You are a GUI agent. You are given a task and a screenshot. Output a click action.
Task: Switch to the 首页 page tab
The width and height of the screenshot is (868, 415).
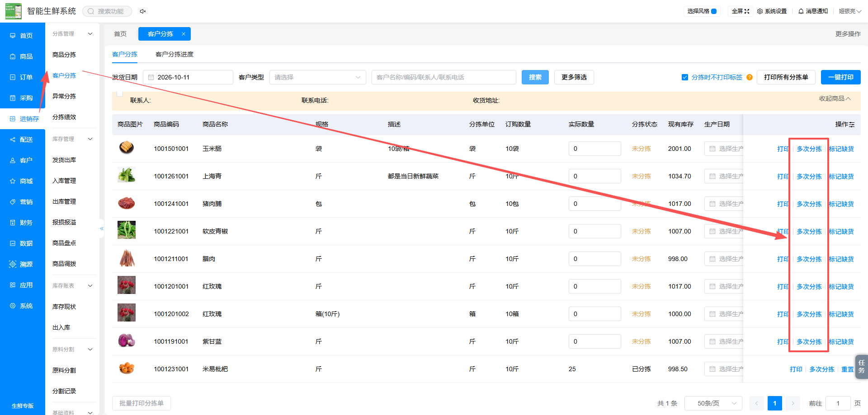[120, 34]
